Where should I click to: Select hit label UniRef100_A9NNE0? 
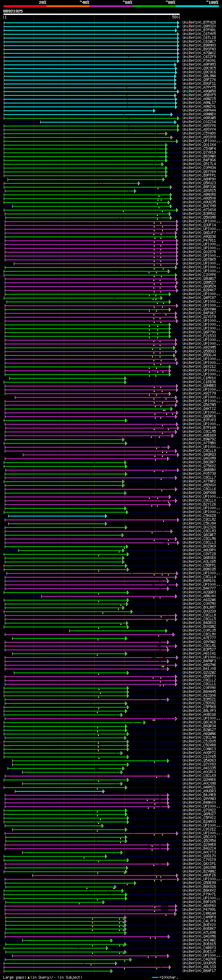199,114
